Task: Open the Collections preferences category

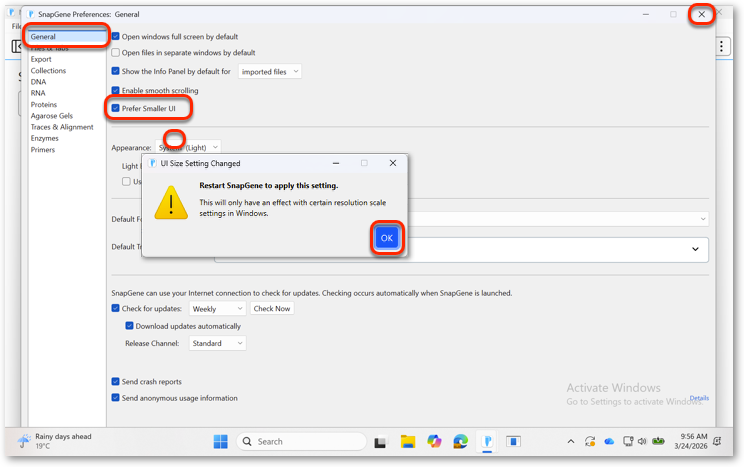Action: point(48,71)
